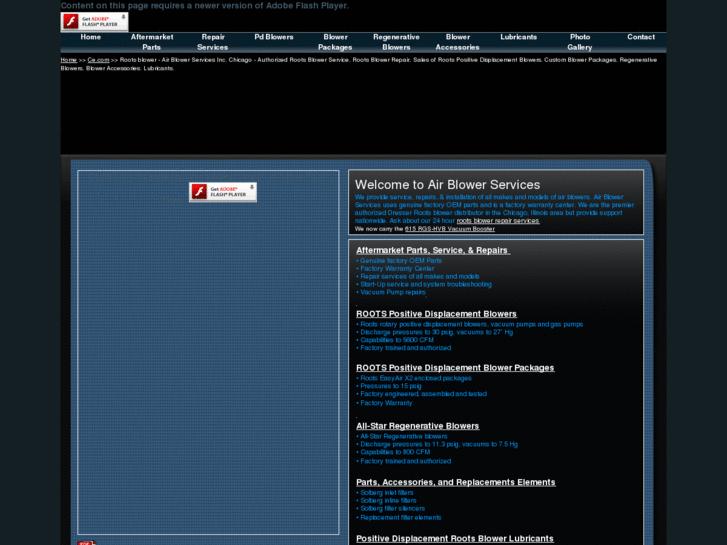Click the red PDF icon at bottom left
This screenshot has width=727, height=545.
click(87, 542)
